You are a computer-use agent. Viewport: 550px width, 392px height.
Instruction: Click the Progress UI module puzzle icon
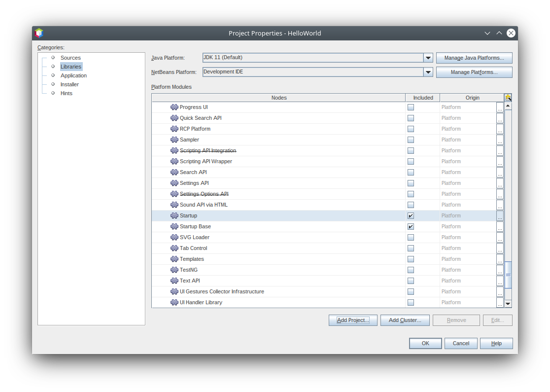[x=174, y=107]
